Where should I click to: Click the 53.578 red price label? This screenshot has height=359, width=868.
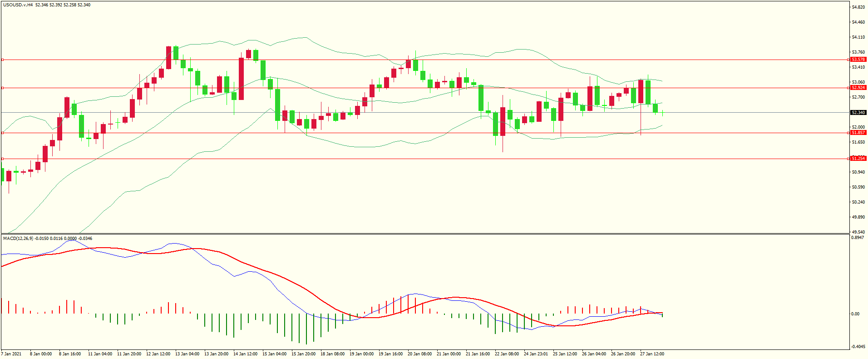[x=858, y=60]
